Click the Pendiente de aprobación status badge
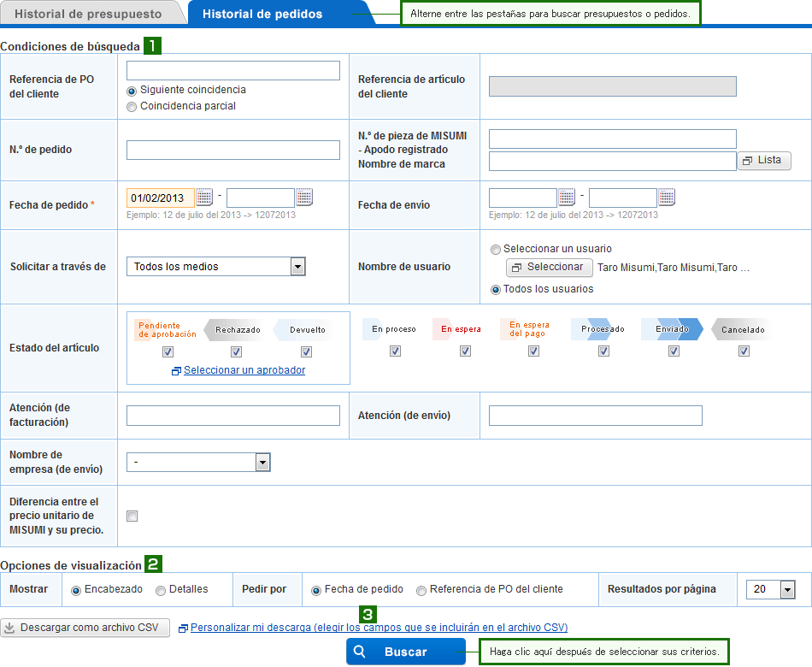The width and height of the screenshot is (812, 667). pos(166,329)
